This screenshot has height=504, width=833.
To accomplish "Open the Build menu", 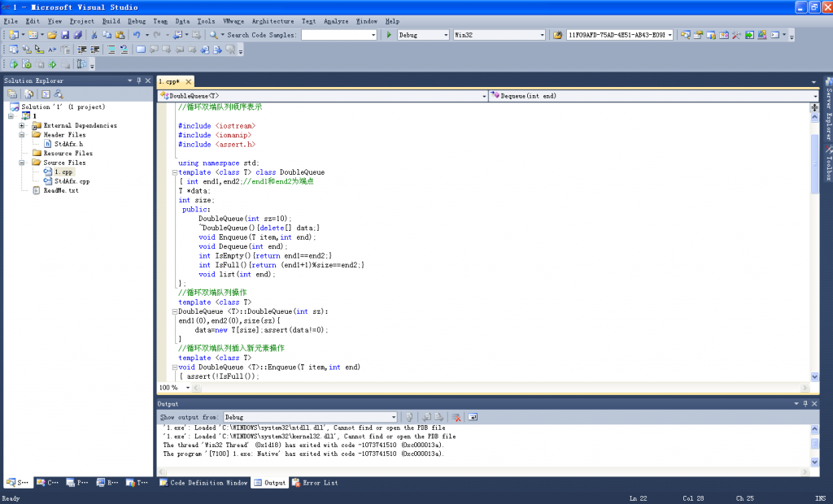I will click(x=111, y=21).
